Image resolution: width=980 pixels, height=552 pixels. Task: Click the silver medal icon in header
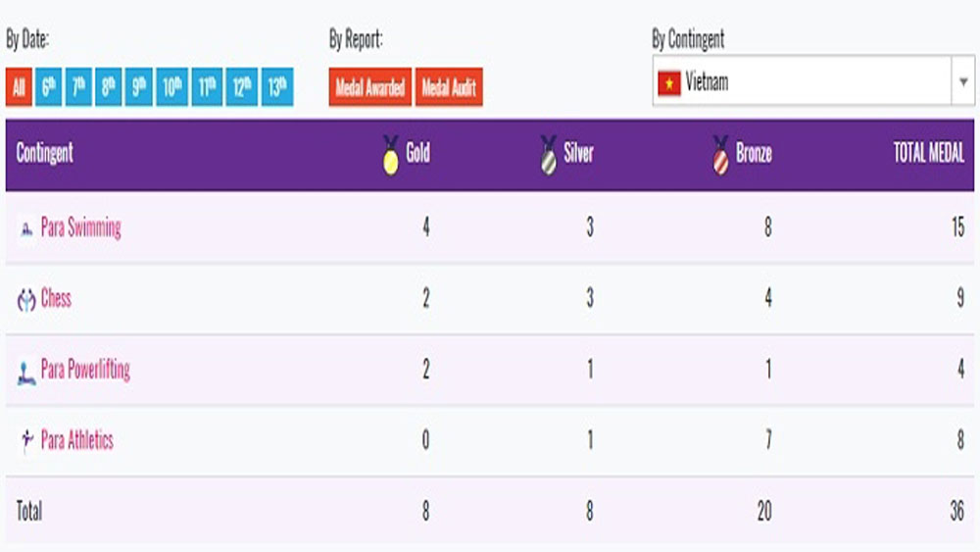click(x=548, y=155)
